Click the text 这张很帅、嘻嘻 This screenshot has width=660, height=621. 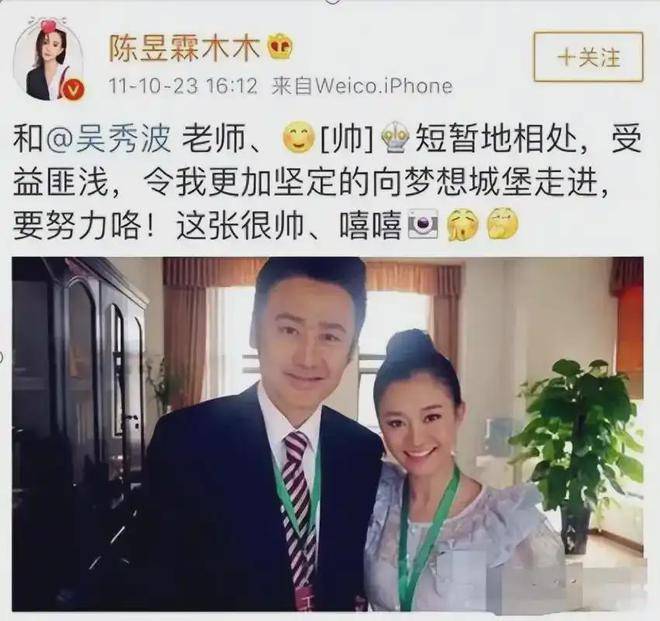[x=288, y=226]
